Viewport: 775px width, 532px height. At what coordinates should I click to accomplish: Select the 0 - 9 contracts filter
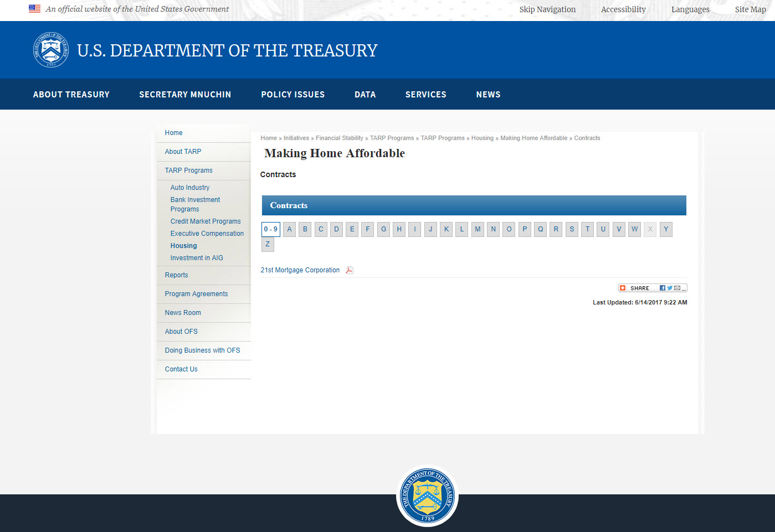[x=270, y=229]
